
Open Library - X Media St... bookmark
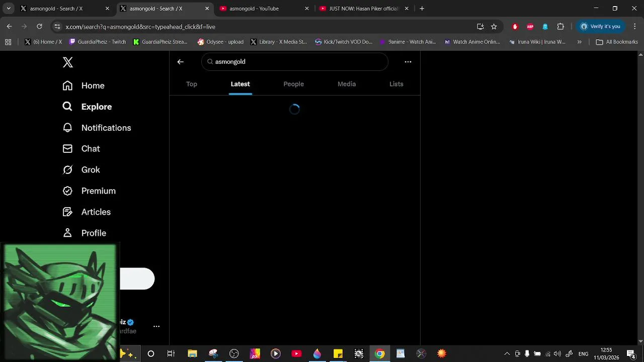278,42
